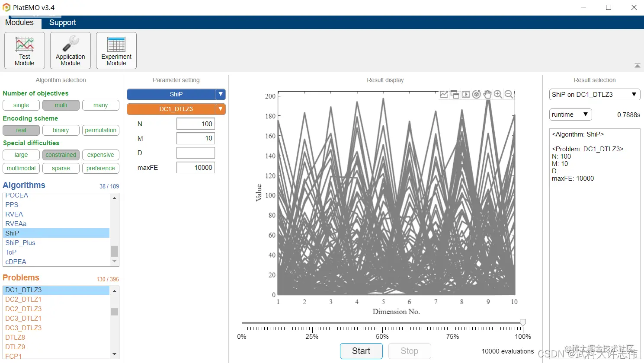
Task: Click the PlatEMO app logo
Action: click(6, 7)
